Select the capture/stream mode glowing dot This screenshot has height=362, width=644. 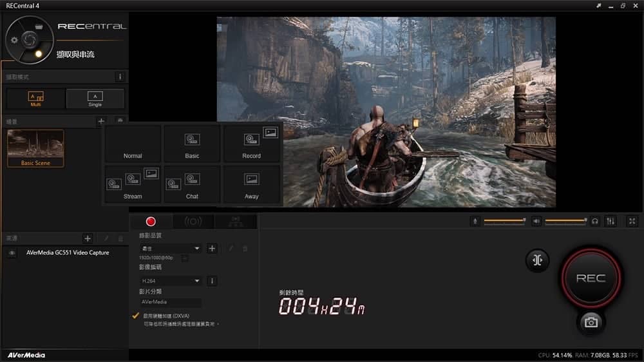pyautogui.click(x=39, y=54)
